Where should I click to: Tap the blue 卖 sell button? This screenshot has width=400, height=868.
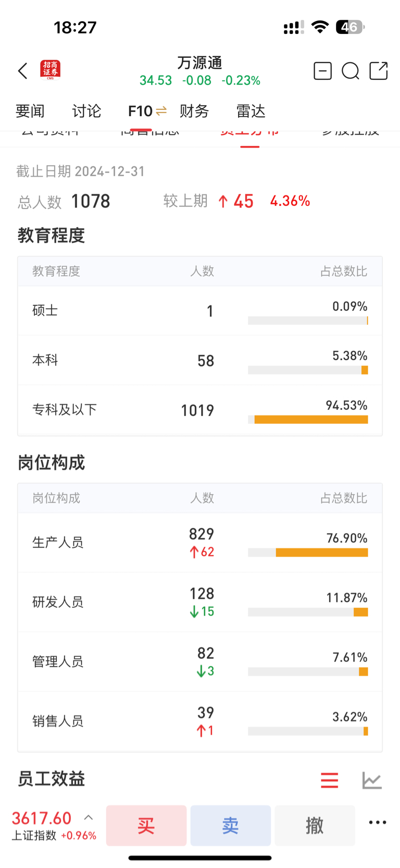[231, 825]
